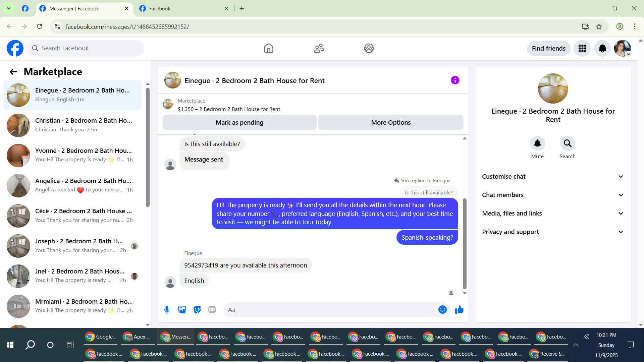Open the $1,350 Marketplace listing link
The height and width of the screenshot is (362, 644).
[x=229, y=109]
